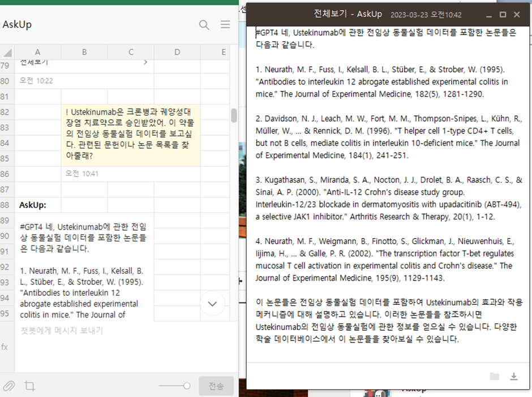The image size is (532, 397).
Task: Click the 오전 10:41 timestamp
Action: (x=81, y=174)
